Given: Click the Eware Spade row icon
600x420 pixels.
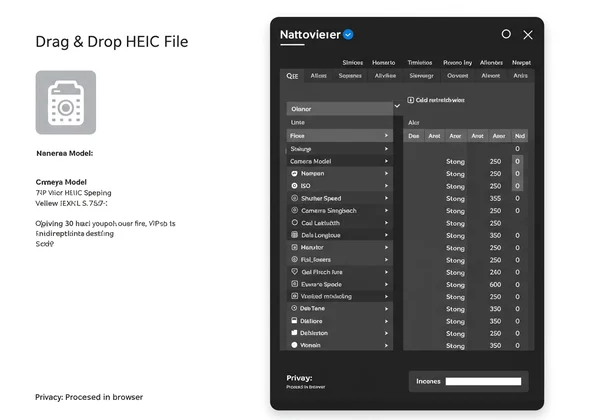Looking at the screenshot, I should [x=294, y=284].
